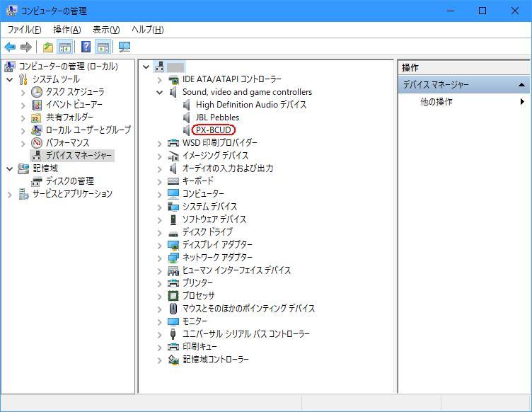The width and height of the screenshot is (532, 412).
Task: Click the storage controller icon for 記憶域コントローラー
Action: (x=173, y=360)
